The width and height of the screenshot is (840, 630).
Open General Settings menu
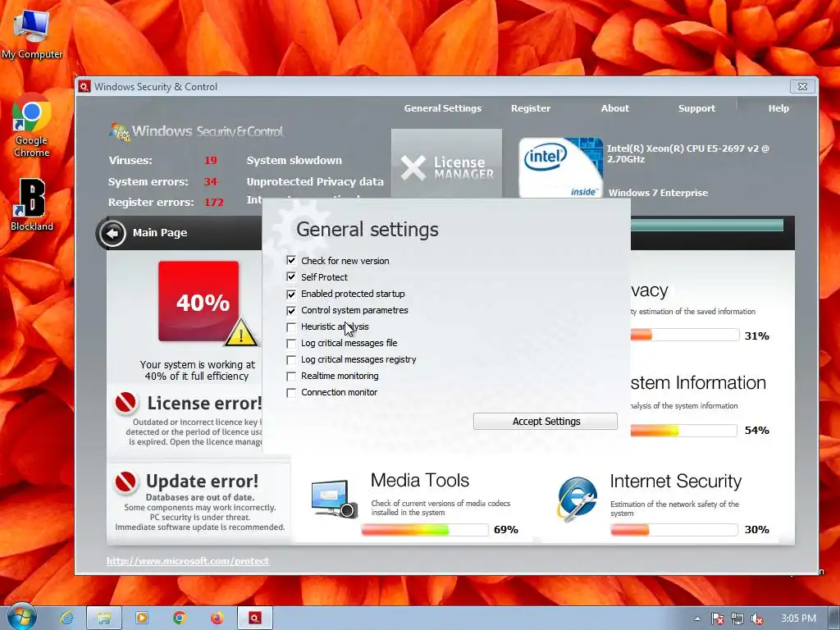point(442,108)
